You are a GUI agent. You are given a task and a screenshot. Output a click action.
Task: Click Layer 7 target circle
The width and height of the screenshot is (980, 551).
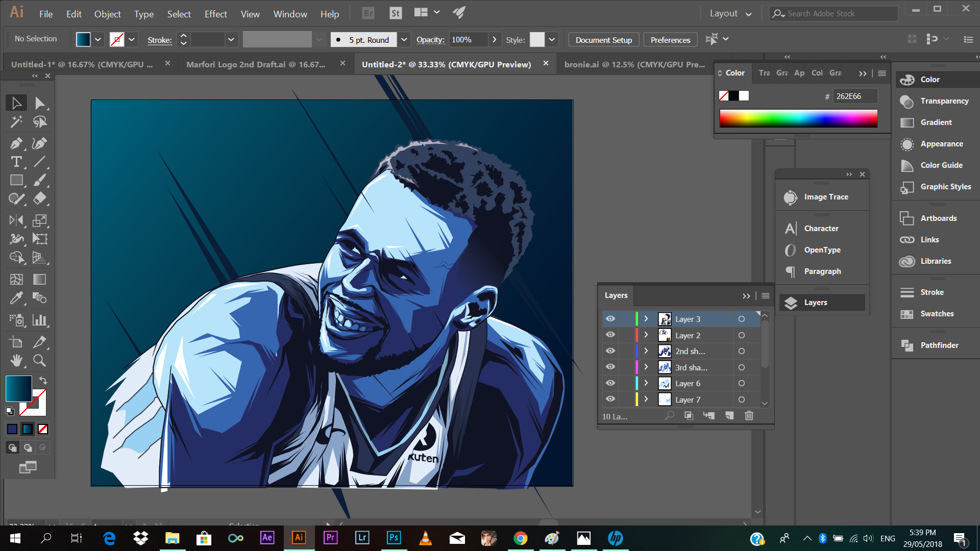742,399
